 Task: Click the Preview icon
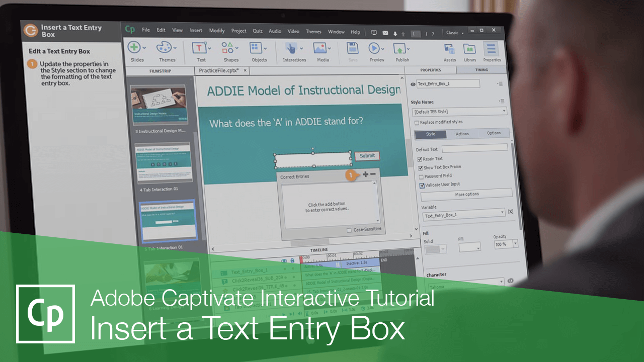coord(374,48)
